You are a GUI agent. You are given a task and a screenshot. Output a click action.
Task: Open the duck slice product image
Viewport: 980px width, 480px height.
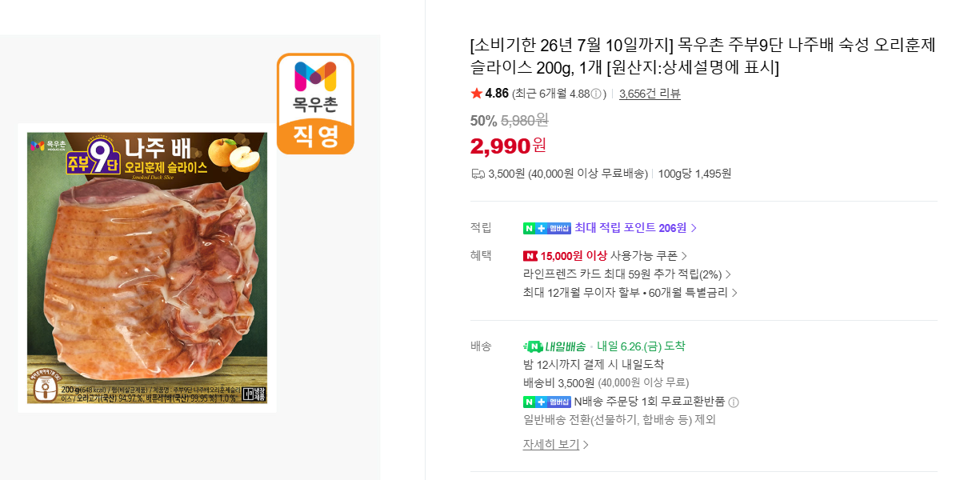147,268
